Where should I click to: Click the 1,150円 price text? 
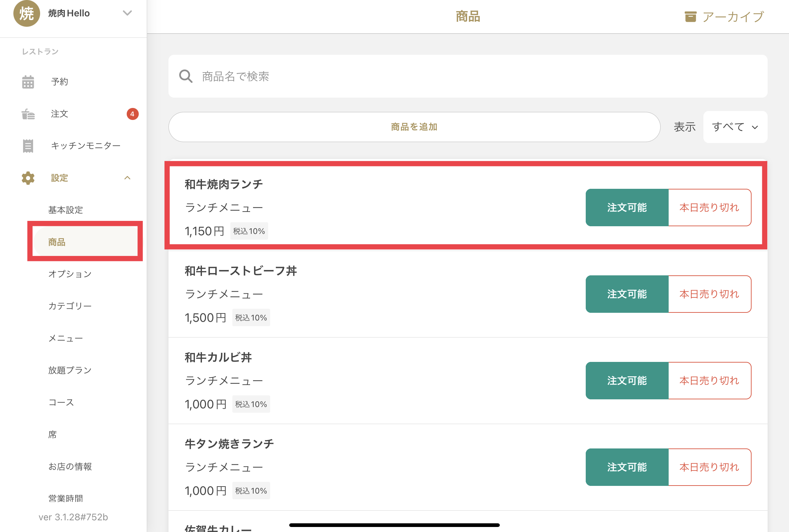pos(205,231)
